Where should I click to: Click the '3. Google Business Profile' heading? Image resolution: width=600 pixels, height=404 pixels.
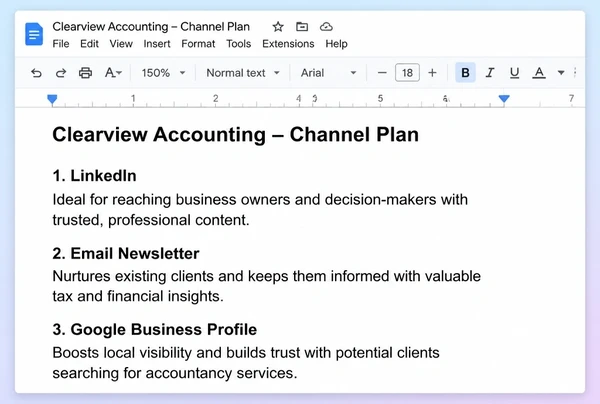pos(155,330)
